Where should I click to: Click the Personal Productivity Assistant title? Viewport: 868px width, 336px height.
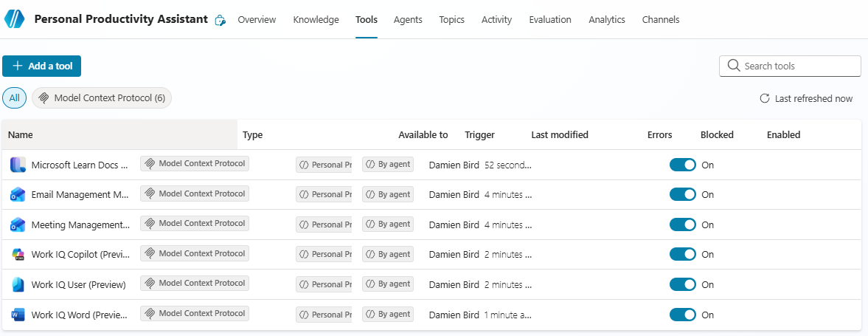(121, 19)
